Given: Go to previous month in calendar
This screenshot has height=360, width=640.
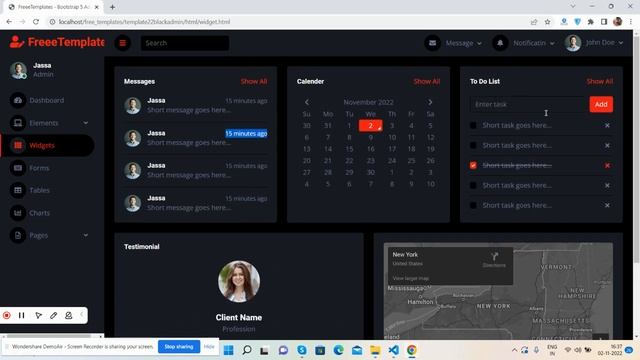Looking at the screenshot, I should click(307, 102).
